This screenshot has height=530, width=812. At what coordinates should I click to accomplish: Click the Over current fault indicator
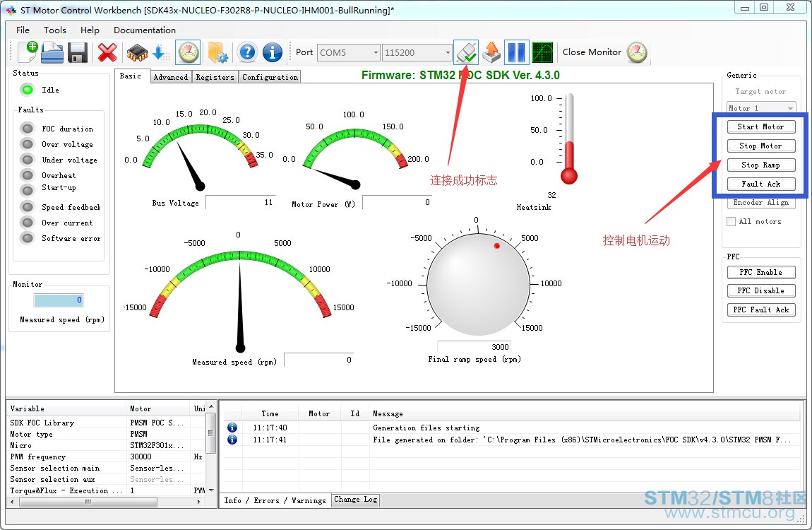tap(28, 223)
